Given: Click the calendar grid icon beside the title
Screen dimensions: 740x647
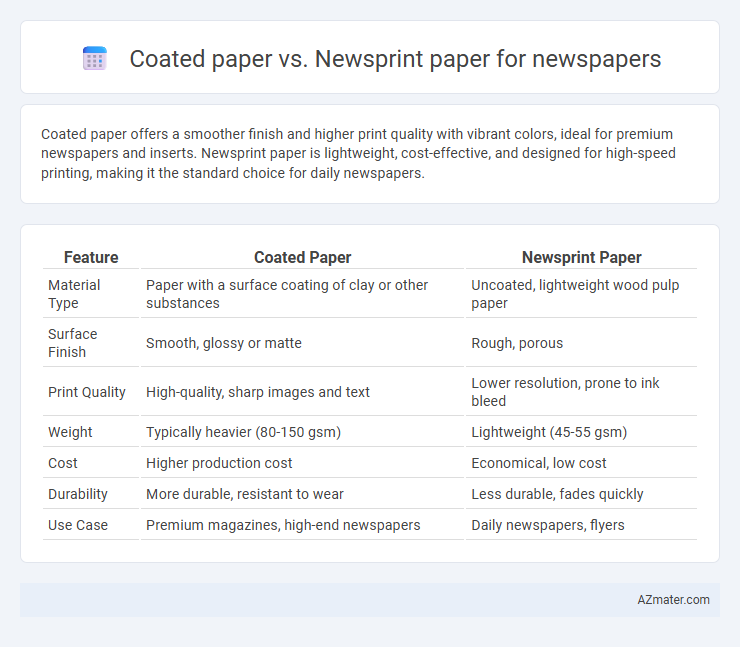Looking at the screenshot, I should 95,59.
